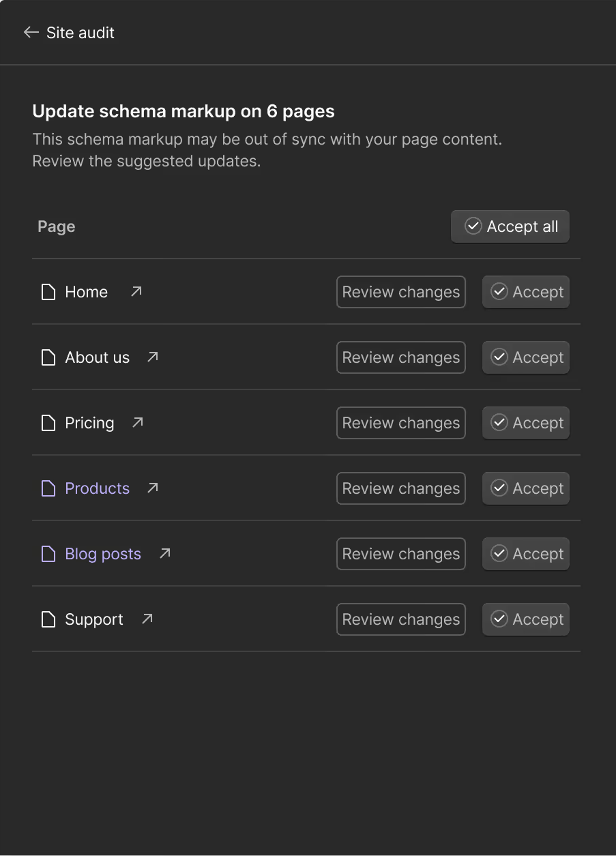Accept the About us schema update
The image size is (616, 856).
tap(525, 357)
